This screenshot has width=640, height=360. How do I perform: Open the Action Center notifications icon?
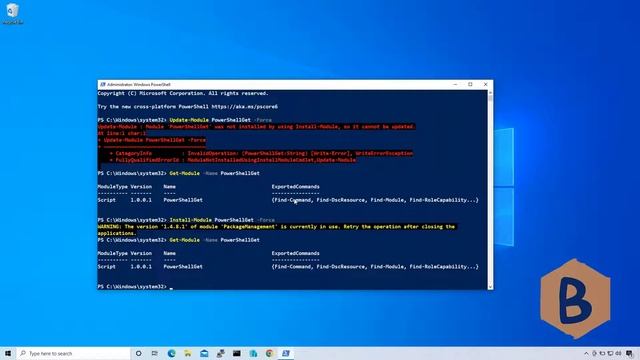629,353
